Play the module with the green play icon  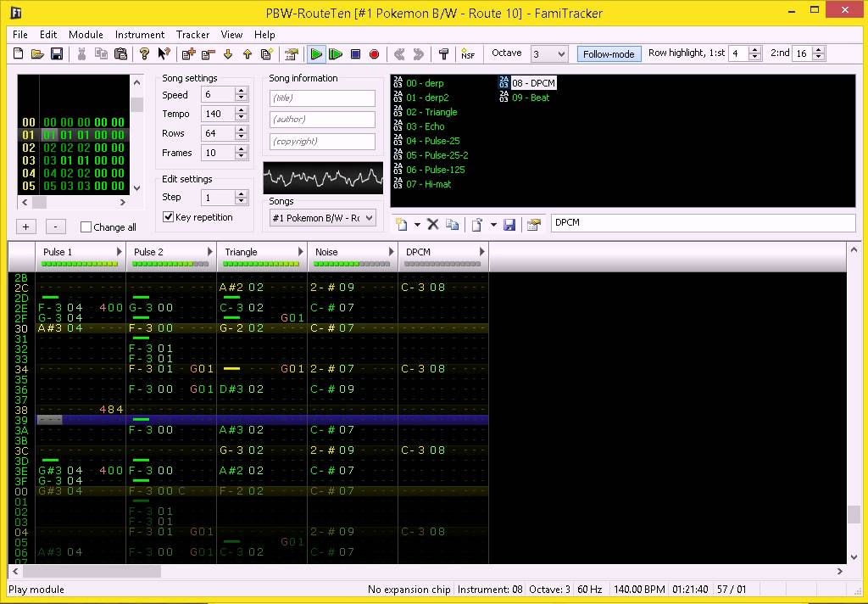tap(316, 53)
